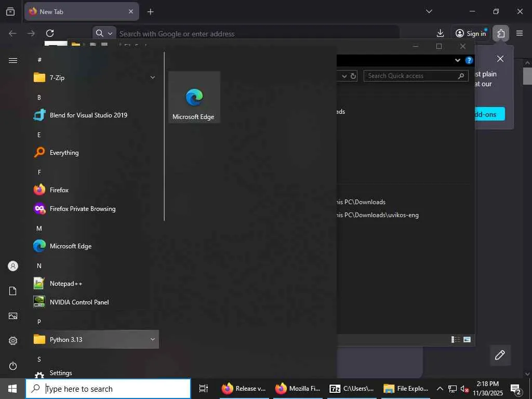Switch to the 7-Zip C:\Users taskbar window
The image size is (532, 399).
coord(352,389)
